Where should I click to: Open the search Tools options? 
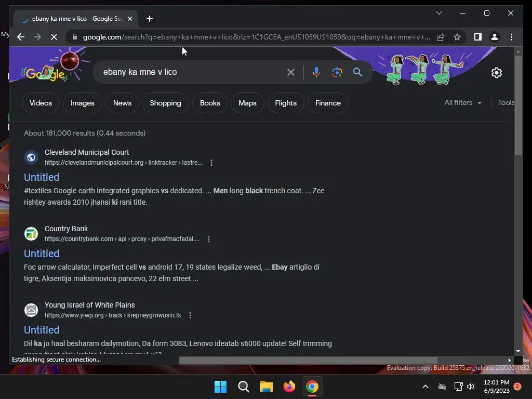(x=506, y=102)
